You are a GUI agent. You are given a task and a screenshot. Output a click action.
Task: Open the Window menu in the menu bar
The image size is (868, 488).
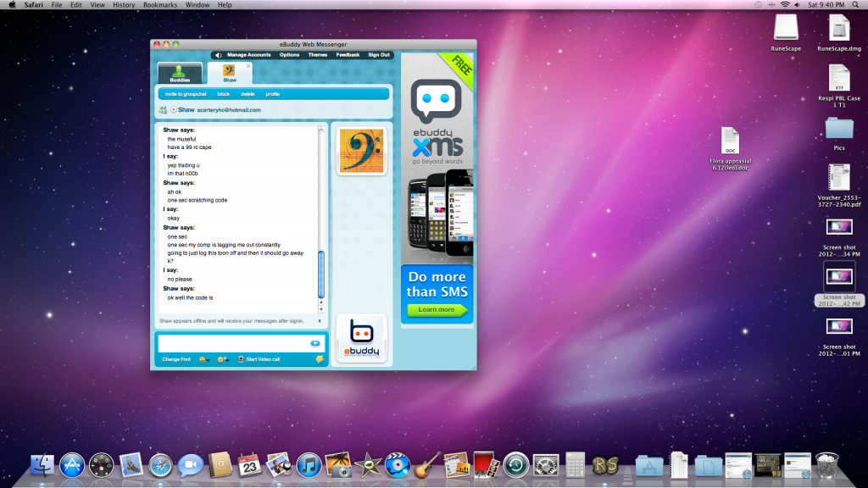pos(197,5)
